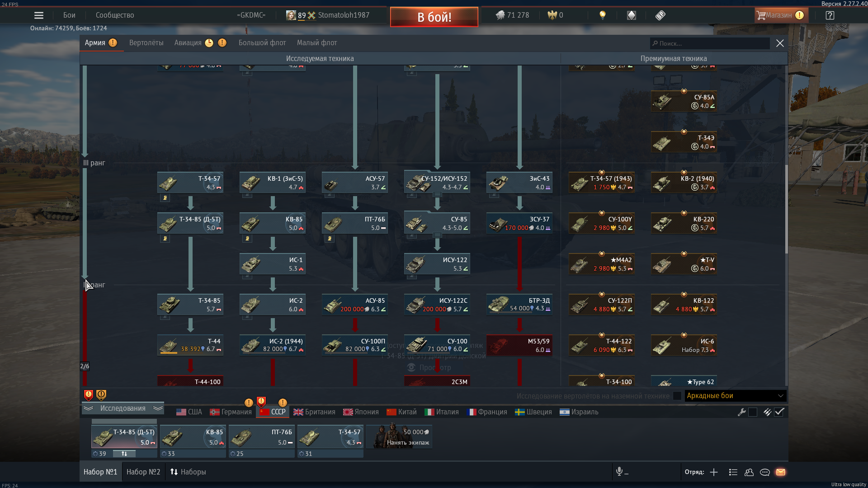
Task: Open the squad list icon
Action: pyautogui.click(x=733, y=472)
